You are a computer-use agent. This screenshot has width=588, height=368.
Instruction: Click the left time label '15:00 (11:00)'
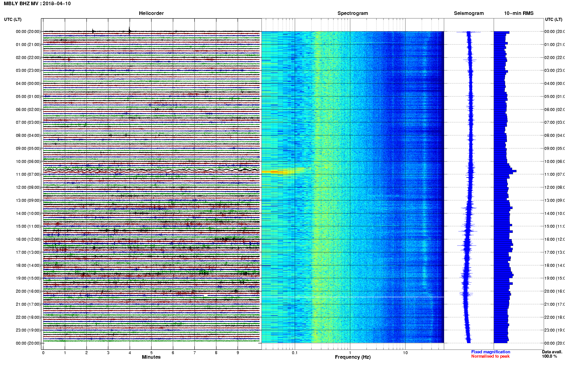pyautogui.click(x=28, y=226)
